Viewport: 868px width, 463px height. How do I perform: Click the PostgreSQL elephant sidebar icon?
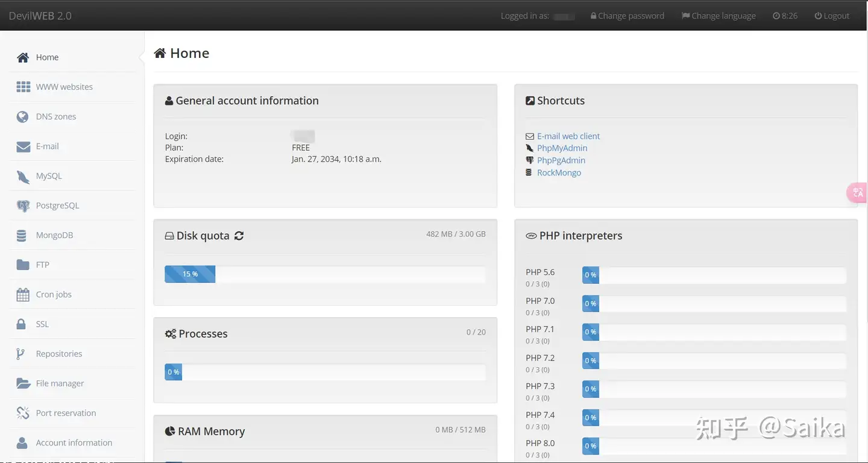[23, 206]
